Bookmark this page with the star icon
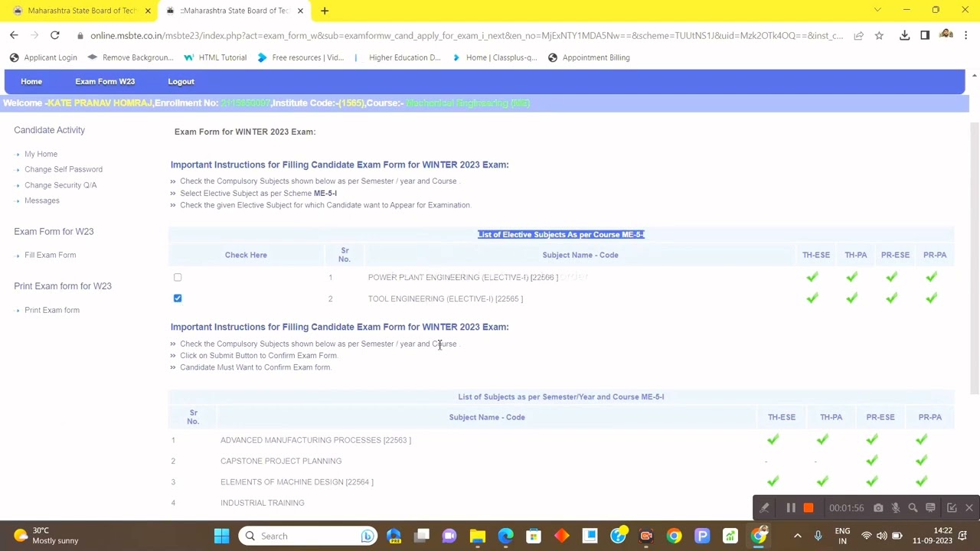The width and height of the screenshot is (980, 551). click(x=879, y=35)
